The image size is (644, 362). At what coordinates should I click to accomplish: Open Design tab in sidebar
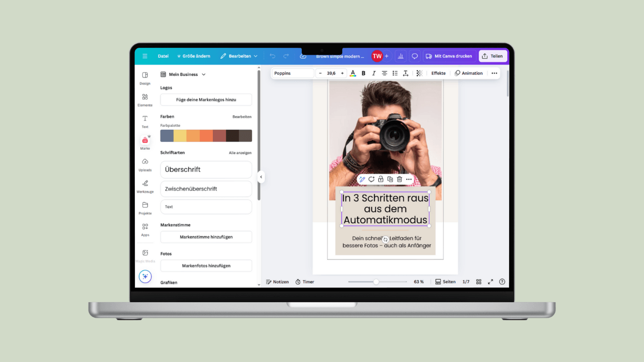click(145, 78)
